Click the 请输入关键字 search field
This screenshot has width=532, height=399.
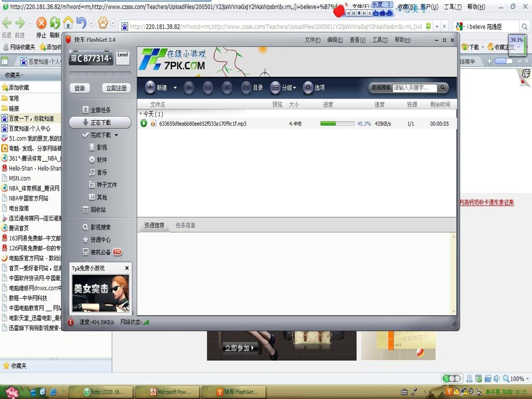coord(415,88)
